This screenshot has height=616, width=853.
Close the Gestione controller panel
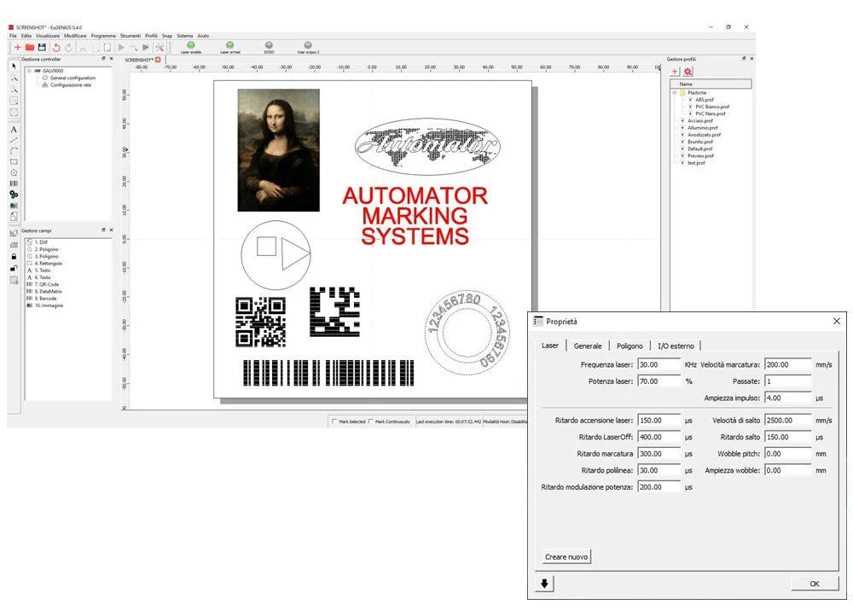tap(112, 58)
